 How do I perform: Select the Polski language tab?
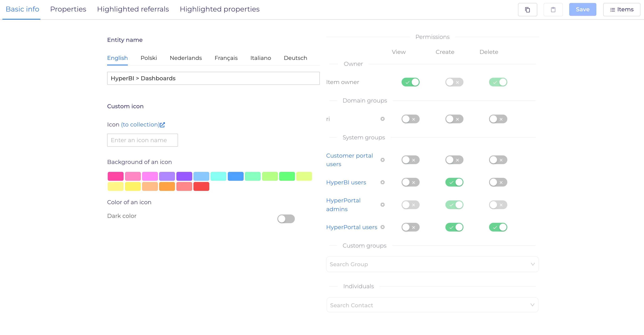148,58
